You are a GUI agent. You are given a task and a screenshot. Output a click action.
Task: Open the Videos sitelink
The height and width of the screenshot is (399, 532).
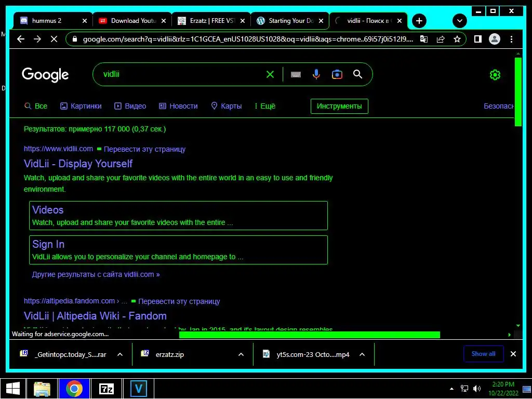pyautogui.click(x=48, y=210)
